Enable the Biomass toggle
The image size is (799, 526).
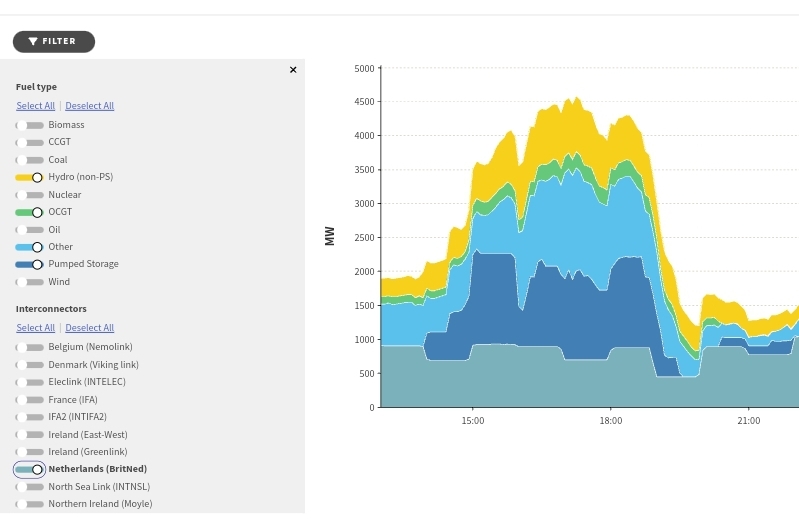point(29,125)
